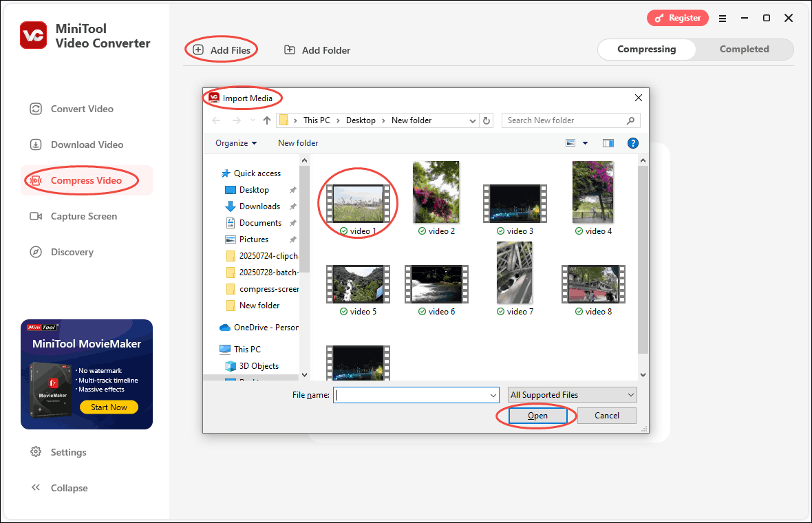Select the video 1 thumbnail

pos(359,204)
